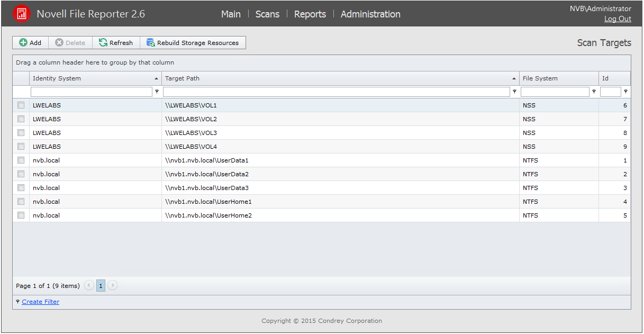Click the green Add plus icon
The height and width of the screenshot is (334, 644).
click(x=23, y=43)
